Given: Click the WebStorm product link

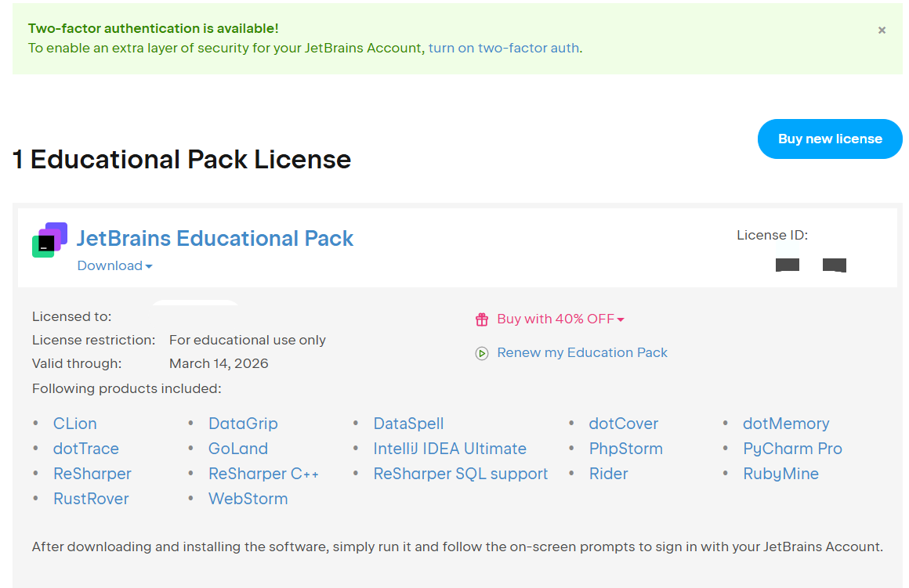Looking at the screenshot, I should (x=248, y=499).
